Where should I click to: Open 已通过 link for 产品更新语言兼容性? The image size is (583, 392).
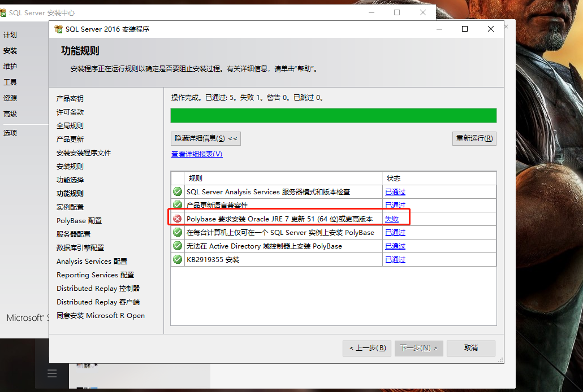[395, 205]
